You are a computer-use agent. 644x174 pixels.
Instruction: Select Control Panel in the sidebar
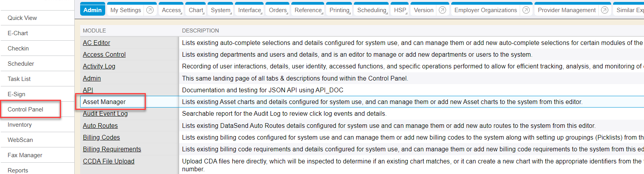point(25,109)
